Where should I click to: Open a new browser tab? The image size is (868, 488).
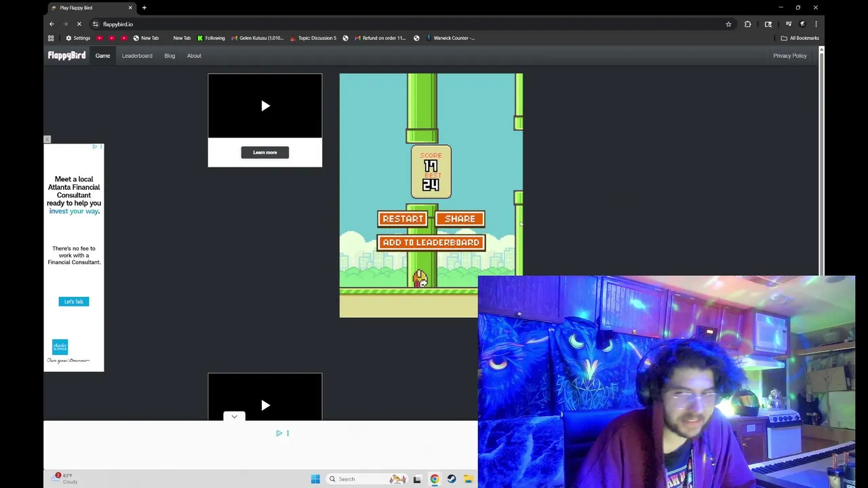(144, 7)
